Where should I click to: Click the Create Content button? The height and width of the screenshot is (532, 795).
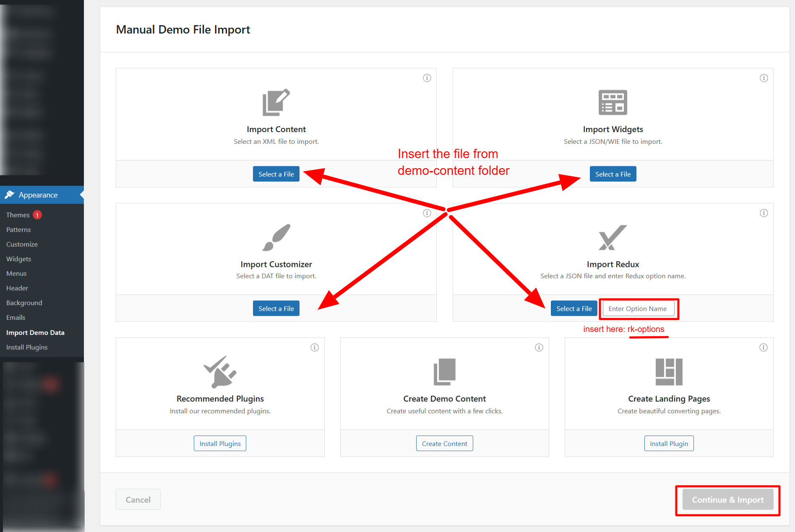[444, 443]
